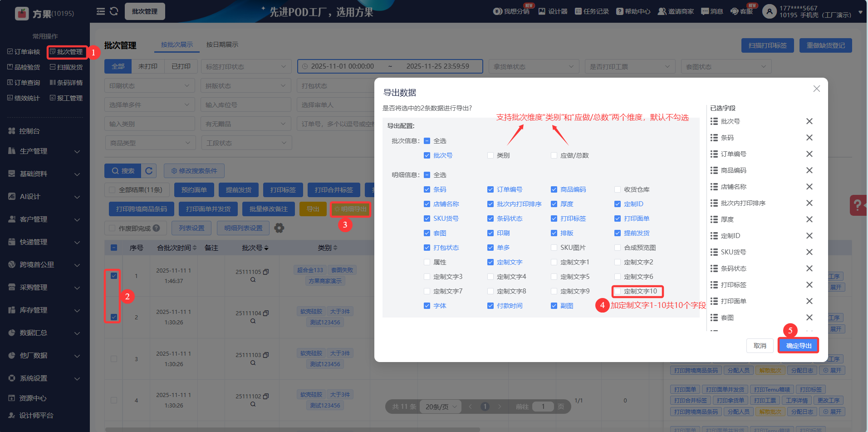
Task: Open 客服 customer service
Action: point(742,11)
